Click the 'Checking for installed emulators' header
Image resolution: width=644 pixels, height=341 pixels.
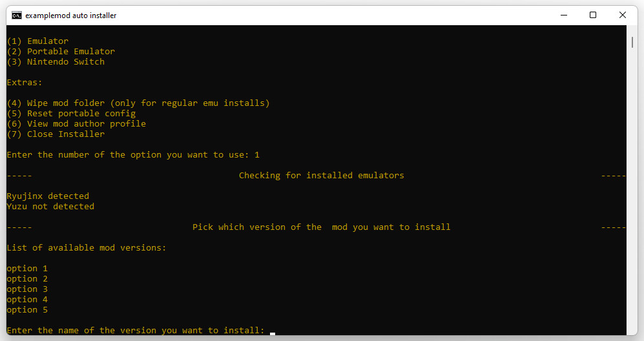pos(321,176)
